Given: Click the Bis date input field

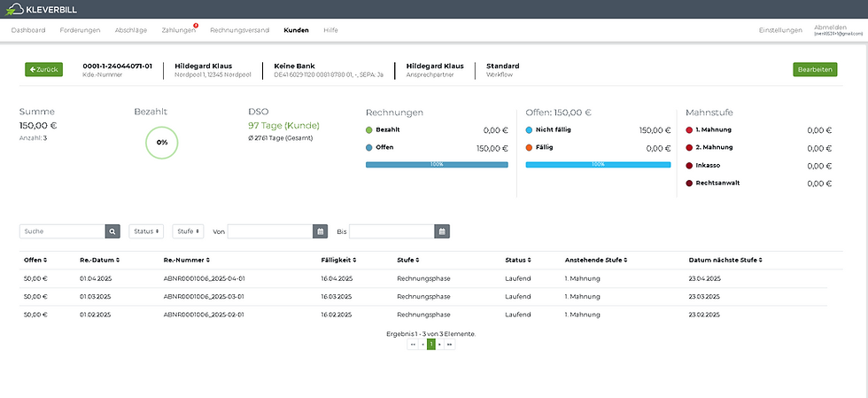Looking at the screenshot, I should click(x=391, y=231).
